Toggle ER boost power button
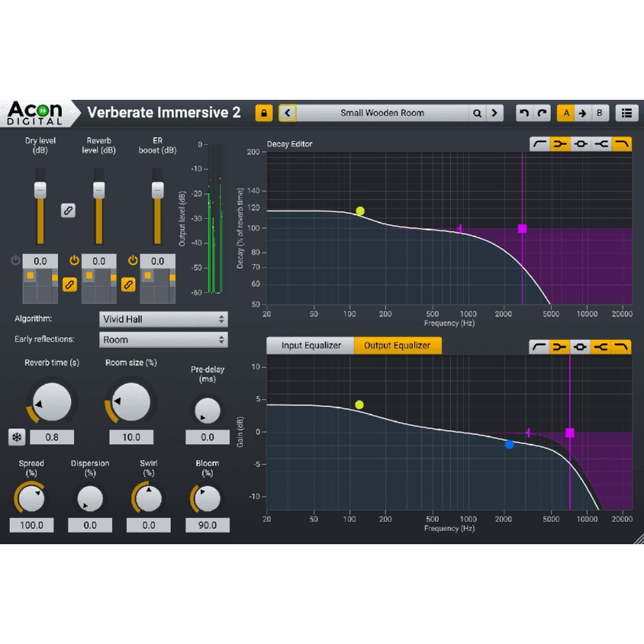 pyautogui.click(x=133, y=260)
